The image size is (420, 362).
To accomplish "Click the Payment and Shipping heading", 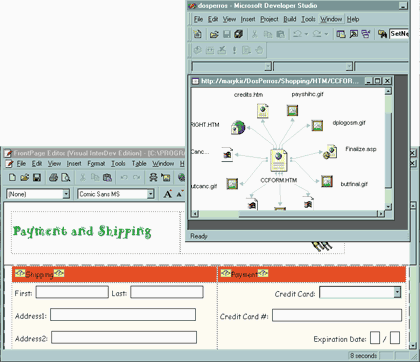I will click(x=82, y=231).
